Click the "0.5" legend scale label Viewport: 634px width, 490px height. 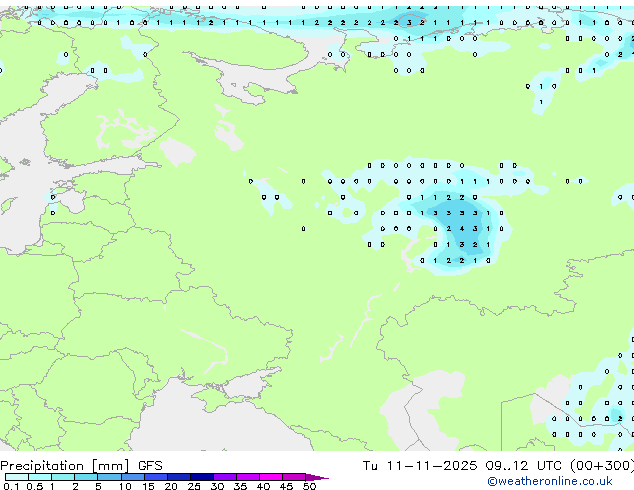pos(34,486)
